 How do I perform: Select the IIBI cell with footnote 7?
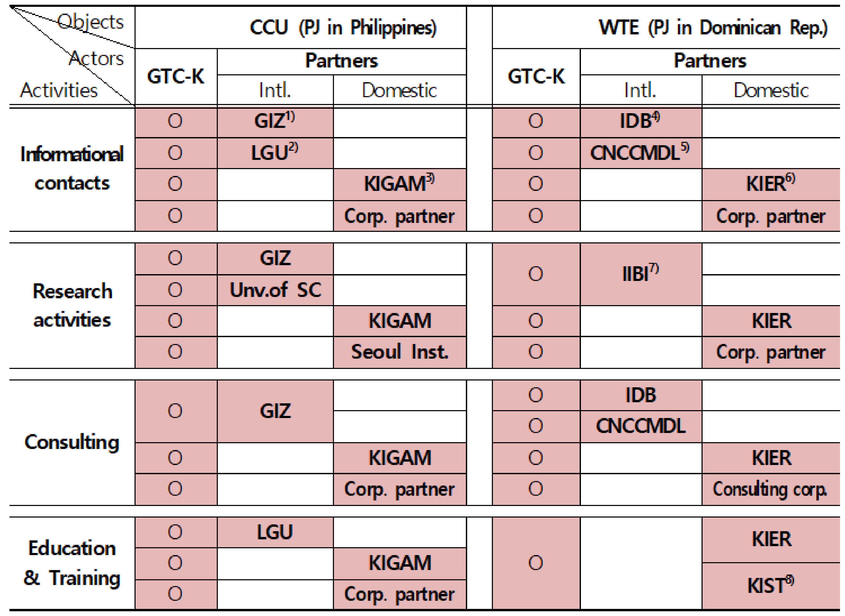640,274
